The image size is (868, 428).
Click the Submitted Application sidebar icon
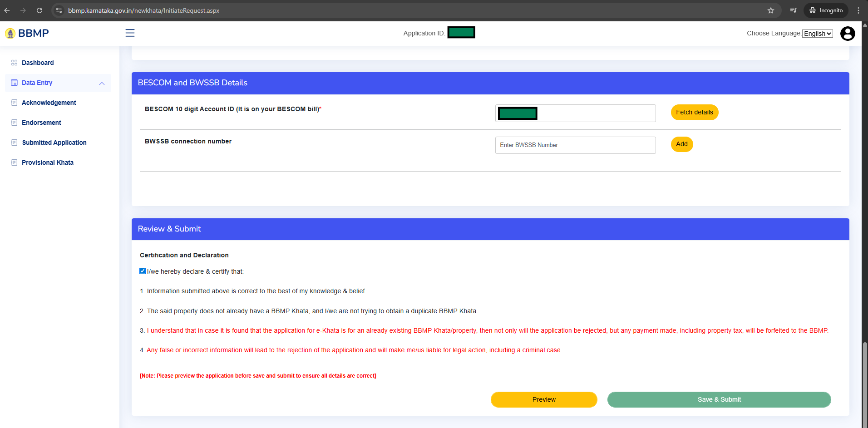pyautogui.click(x=14, y=143)
